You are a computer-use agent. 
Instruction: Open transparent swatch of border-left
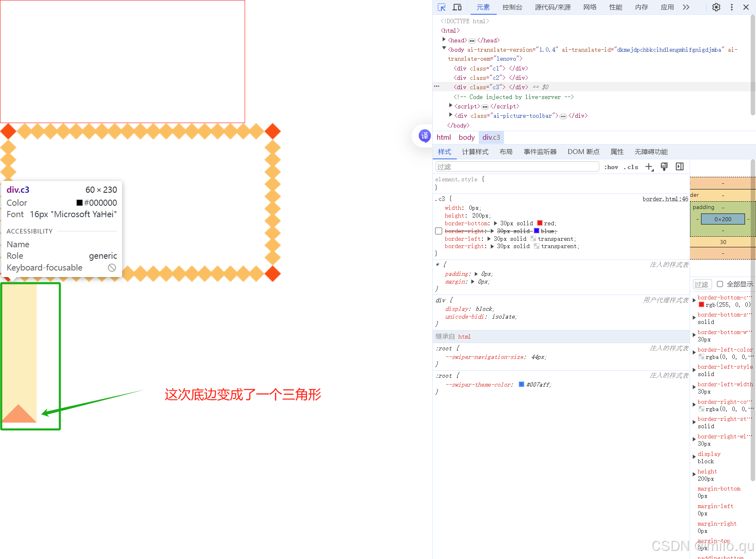(x=533, y=239)
